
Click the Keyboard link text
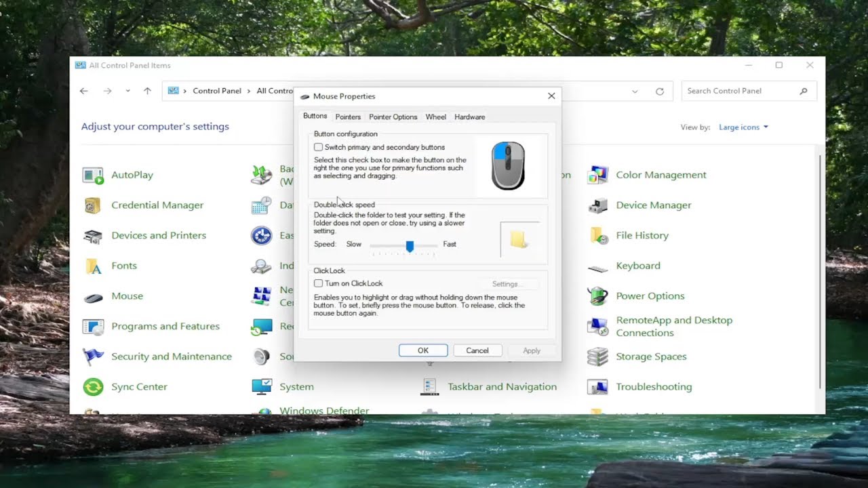[638, 266]
